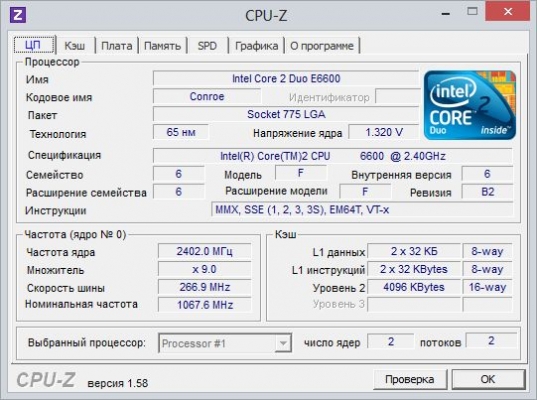Click the purple CPU-Z title bar icon
The image size is (537, 400).
tap(17, 15)
